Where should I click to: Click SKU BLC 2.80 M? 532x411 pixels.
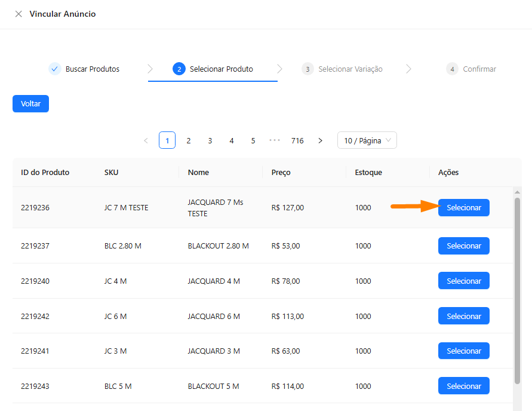pyautogui.click(x=123, y=246)
